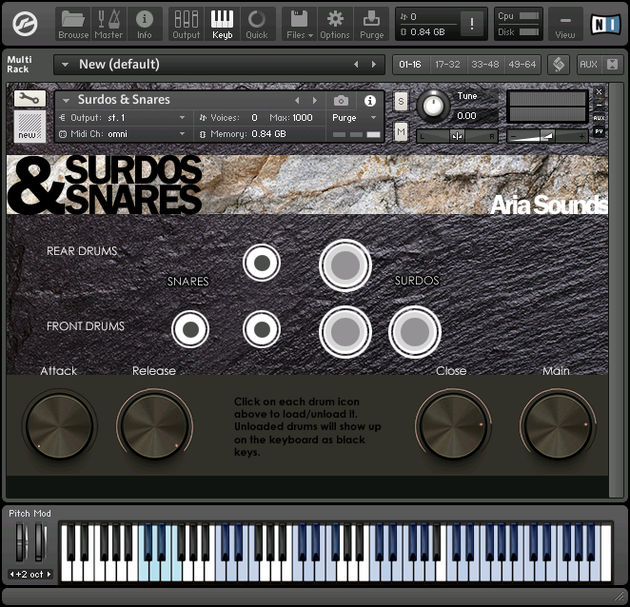Viewport: 630px width, 607px height.
Task: Click the Pitch wheel
Action: click(20, 542)
